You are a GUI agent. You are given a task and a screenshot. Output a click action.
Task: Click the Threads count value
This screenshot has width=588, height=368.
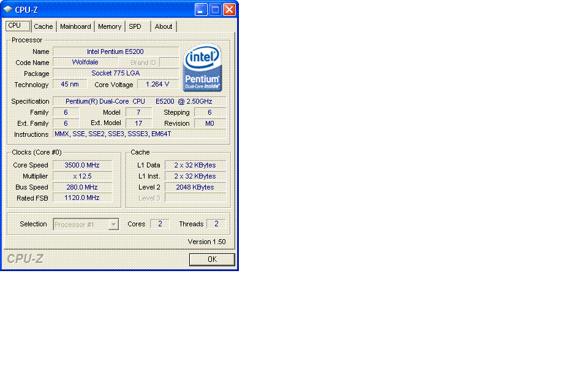pyautogui.click(x=216, y=224)
